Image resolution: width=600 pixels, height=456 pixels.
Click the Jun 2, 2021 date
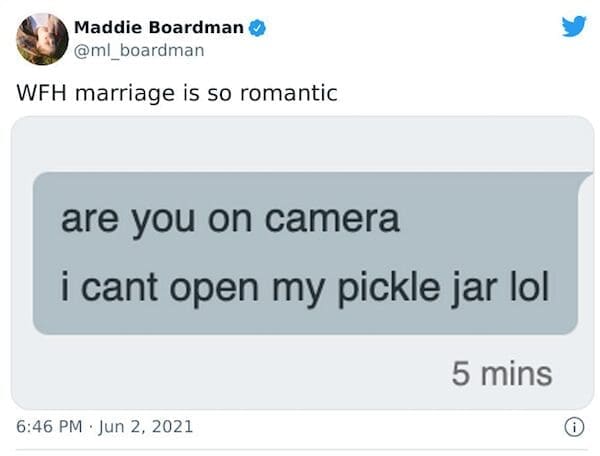tap(146, 426)
